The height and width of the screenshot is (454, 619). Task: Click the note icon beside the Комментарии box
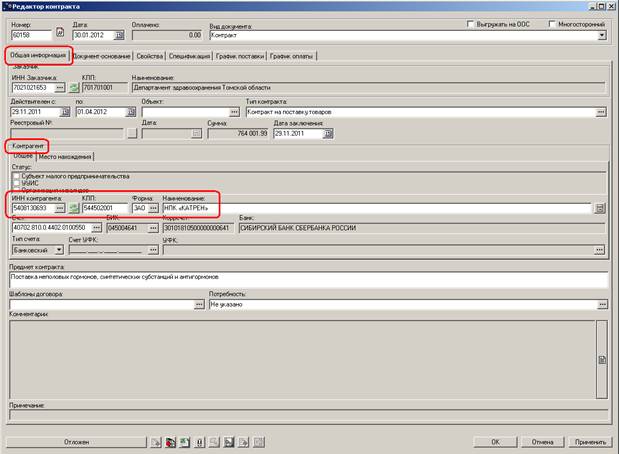tap(602, 358)
